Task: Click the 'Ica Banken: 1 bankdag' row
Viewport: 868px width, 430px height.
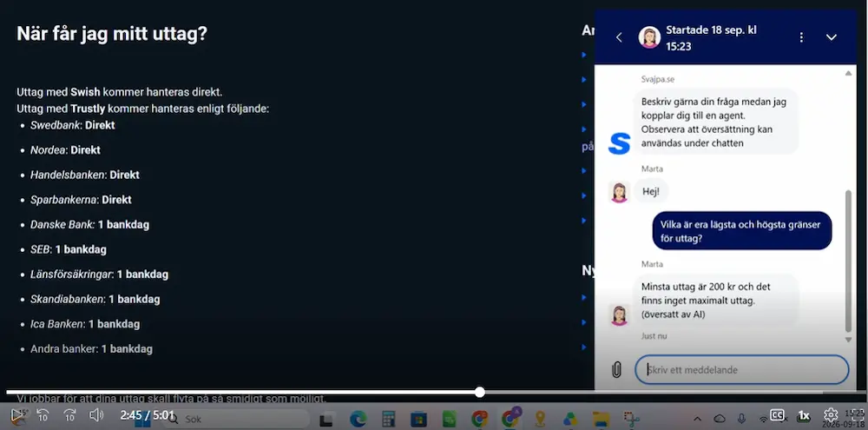Action: point(85,324)
